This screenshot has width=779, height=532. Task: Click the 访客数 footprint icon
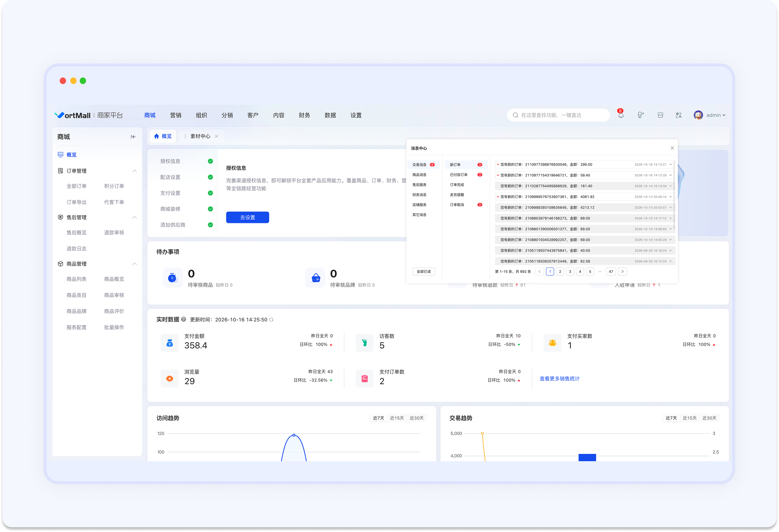(x=364, y=343)
